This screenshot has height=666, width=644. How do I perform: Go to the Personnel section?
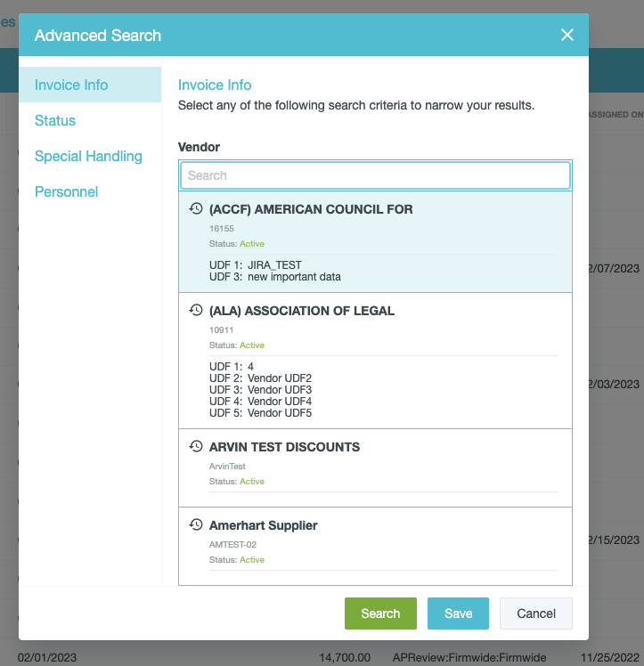click(x=66, y=192)
